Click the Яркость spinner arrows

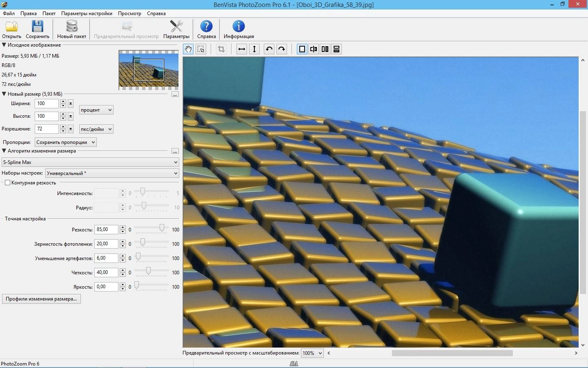(122, 287)
